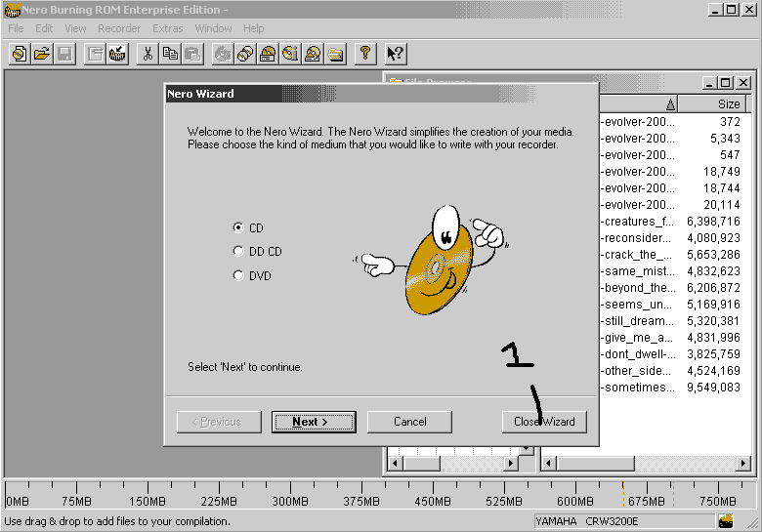Screen dimensions: 762x532
Task: Click the right file list scrollbar's right arrow
Action: tap(742, 464)
